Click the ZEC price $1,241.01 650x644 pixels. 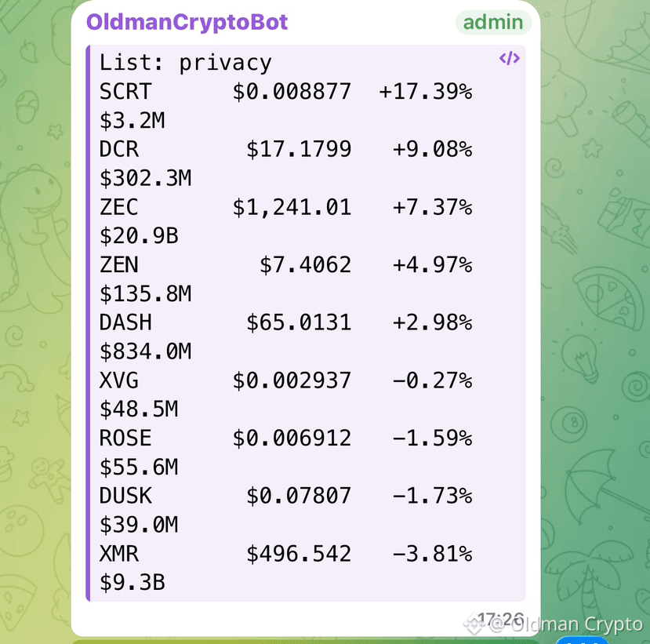tap(292, 207)
